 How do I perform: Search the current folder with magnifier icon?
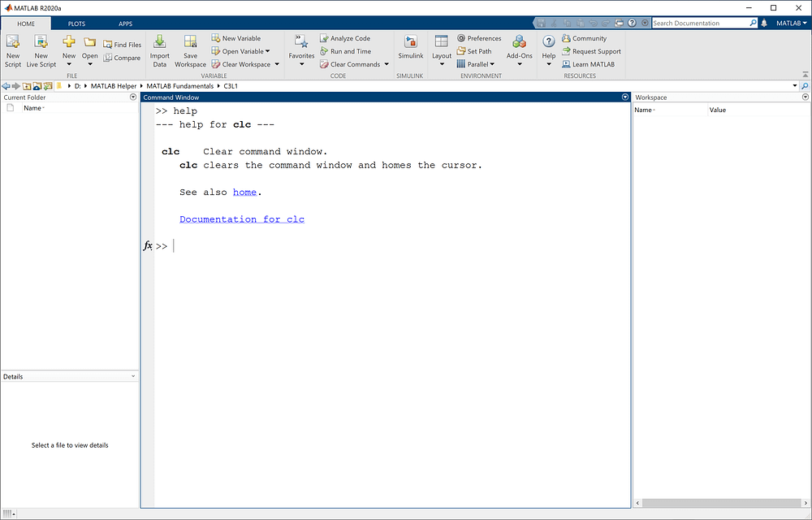[805, 86]
